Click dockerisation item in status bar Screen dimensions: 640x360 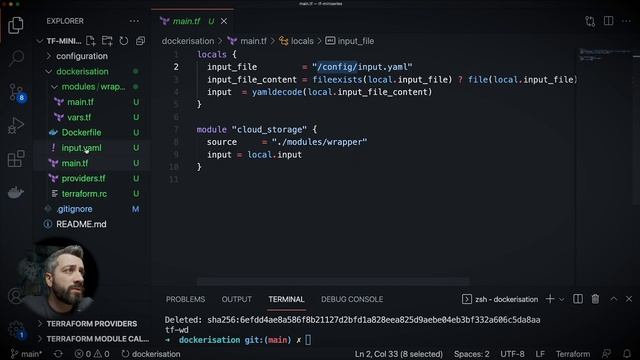151,354
